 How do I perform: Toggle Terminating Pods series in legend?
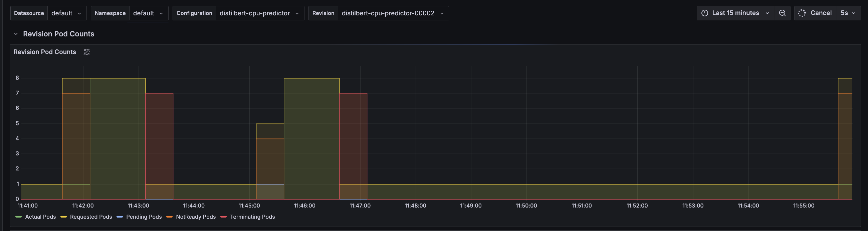(x=252, y=217)
